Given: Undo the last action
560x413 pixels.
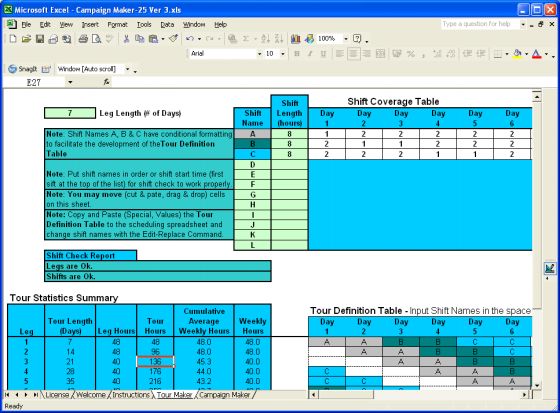Looking at the screenshot, I should pos(190,39).
